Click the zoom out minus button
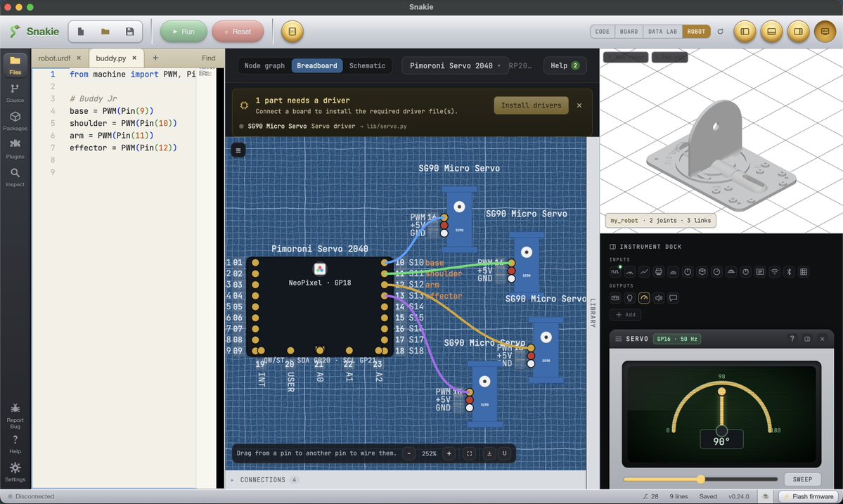The height and width of the screenshot is (504, 843). point(409,453)
